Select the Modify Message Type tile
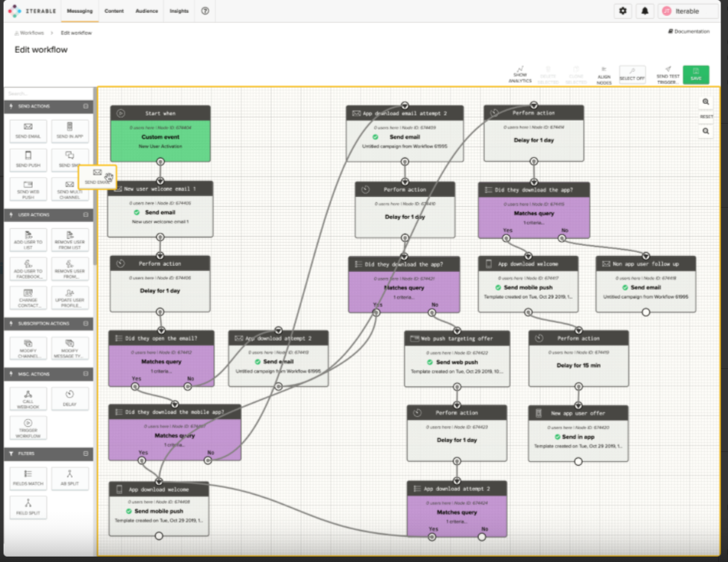This screenshot has height=562, width=728. [x=70, y=348]
